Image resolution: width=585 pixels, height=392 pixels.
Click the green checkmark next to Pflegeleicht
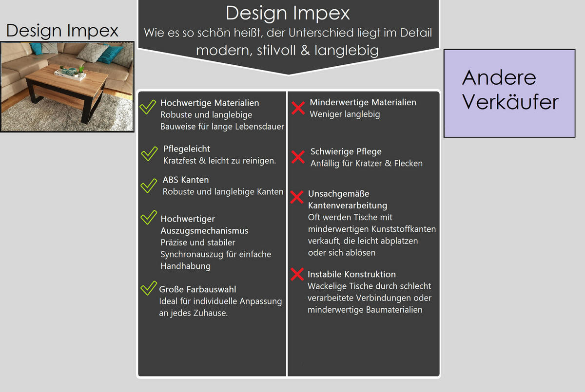(x=149, y=153)
